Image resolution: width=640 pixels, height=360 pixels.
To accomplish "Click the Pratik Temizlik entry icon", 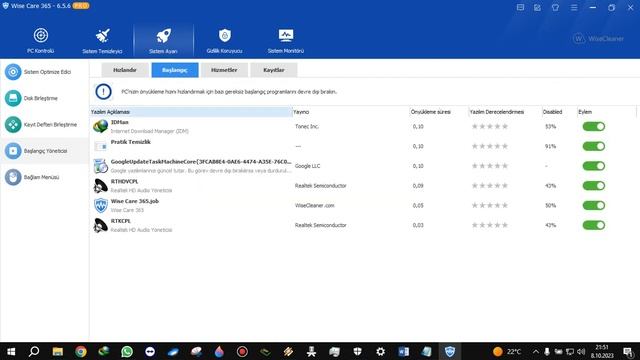I will pyautogui.click(x=100, y=146).
